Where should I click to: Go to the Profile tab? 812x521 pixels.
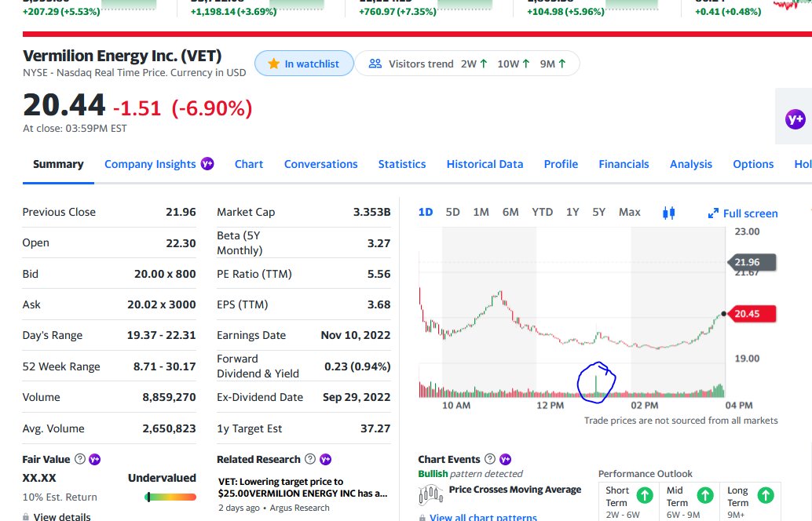[561, 164]
